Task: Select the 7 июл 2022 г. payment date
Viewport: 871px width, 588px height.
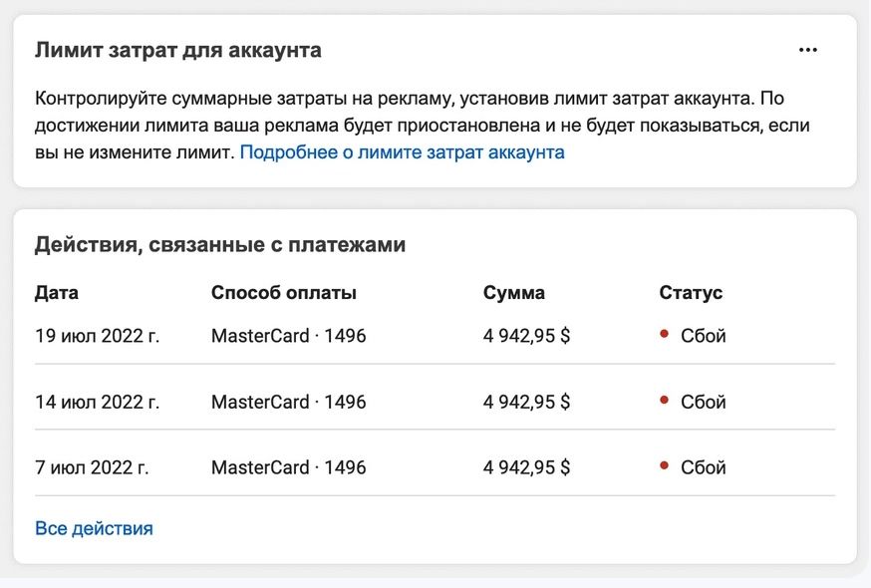Action: [92, 467]
